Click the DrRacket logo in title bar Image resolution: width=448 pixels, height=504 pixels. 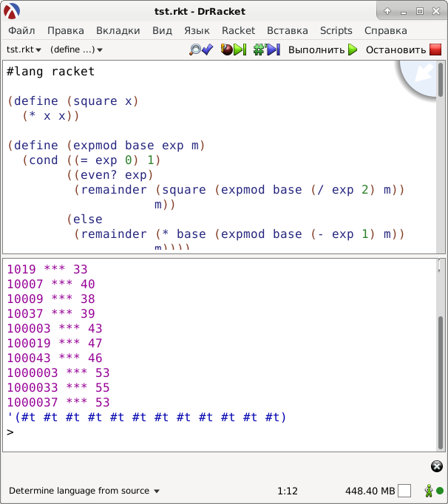click(x=12, y=11)
